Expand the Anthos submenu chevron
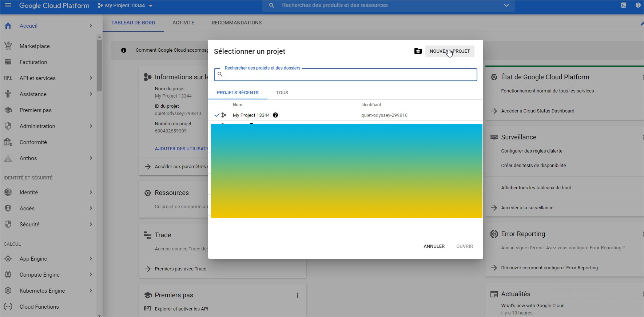Viewport: 644px width, 317px height. (x=91, y=158)
